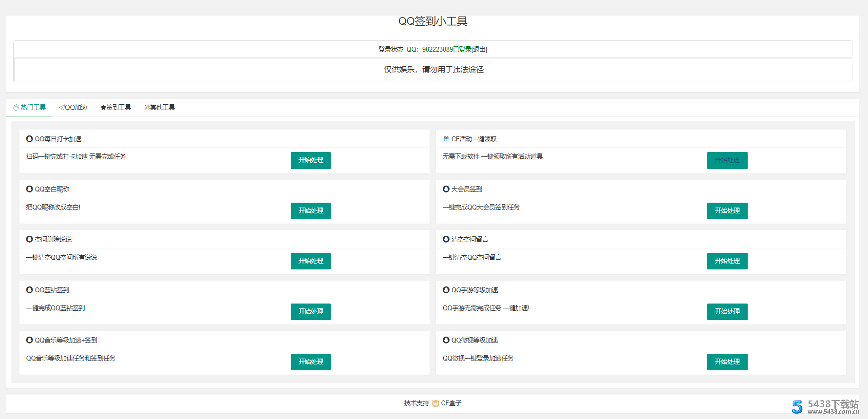This screenshot has width=868, height=419.
Task: Click the description 一键完成QQ蓝钻签到
Action: [56, 308]
